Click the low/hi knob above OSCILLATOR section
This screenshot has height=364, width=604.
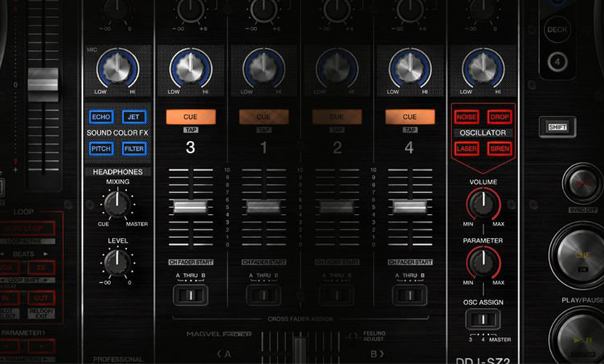(x=483, y=68)
